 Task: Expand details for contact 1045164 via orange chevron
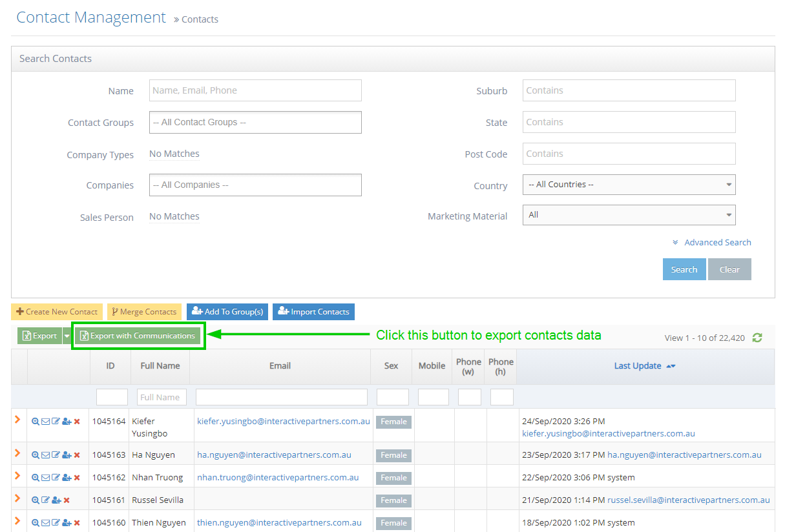coord(17,421)
